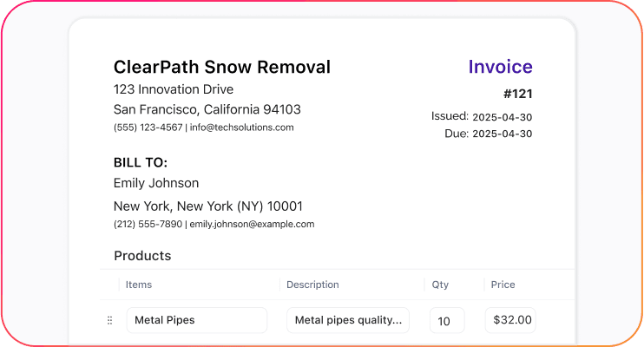Image resolution: width=644 pixels, height=347 pixels.
Task: Click the $32.00 price field
Action: [510, 320]
